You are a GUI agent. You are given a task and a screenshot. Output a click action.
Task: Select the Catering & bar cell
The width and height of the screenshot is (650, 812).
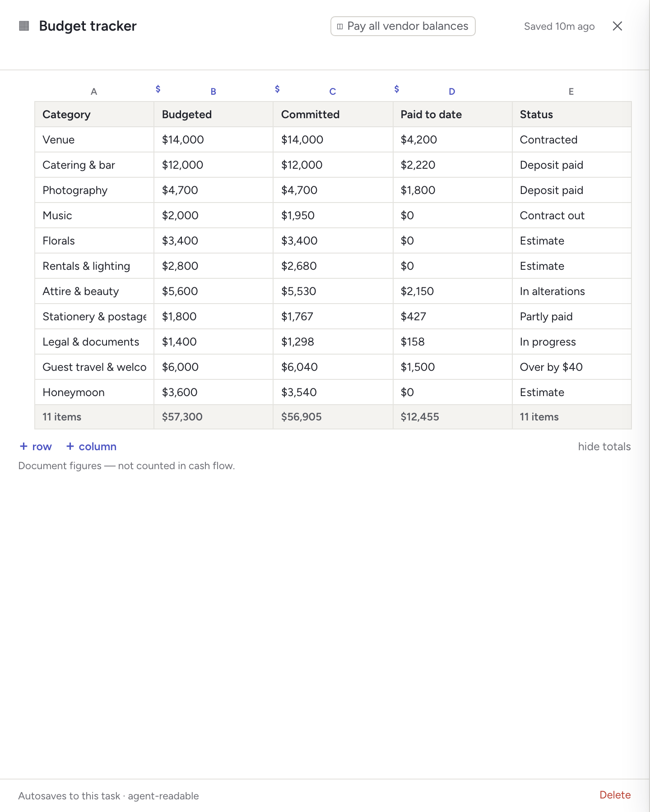[x=94, y=165]
